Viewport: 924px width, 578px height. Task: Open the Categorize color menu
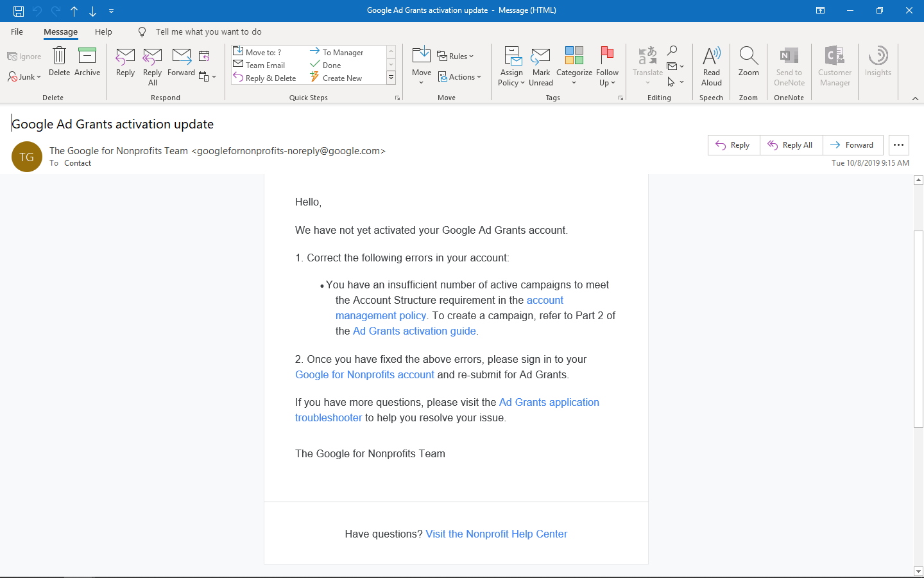point(574,66)
